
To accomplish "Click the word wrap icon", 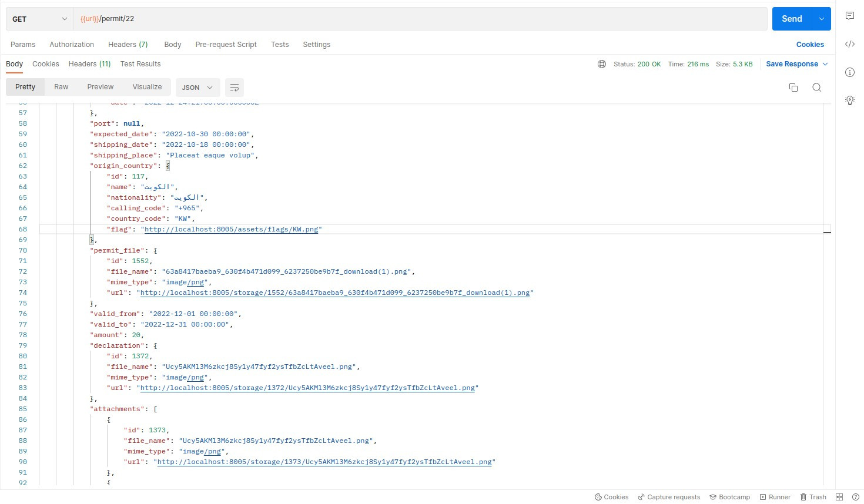I will (234, 88).
